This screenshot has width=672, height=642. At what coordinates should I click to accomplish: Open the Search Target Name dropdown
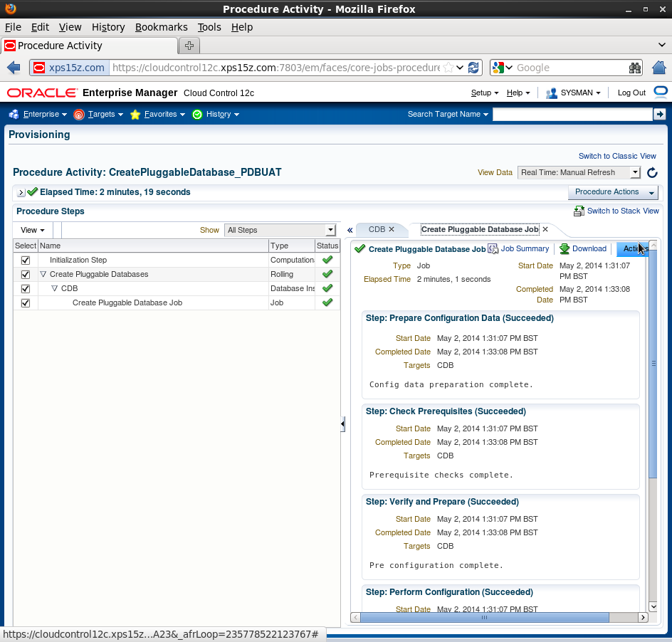tap(448, 114)
